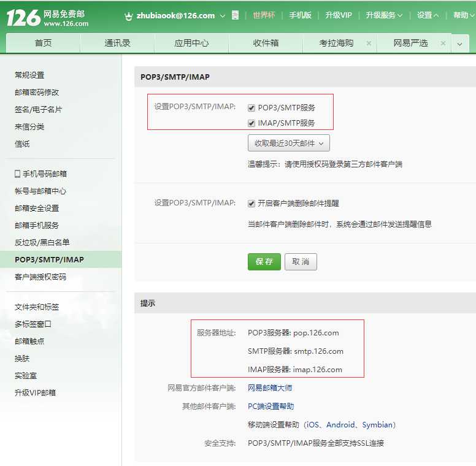Open 邮箱触点 in the sidebar
Viewport: 476px width, 466px height.
[x=29, y=342]
